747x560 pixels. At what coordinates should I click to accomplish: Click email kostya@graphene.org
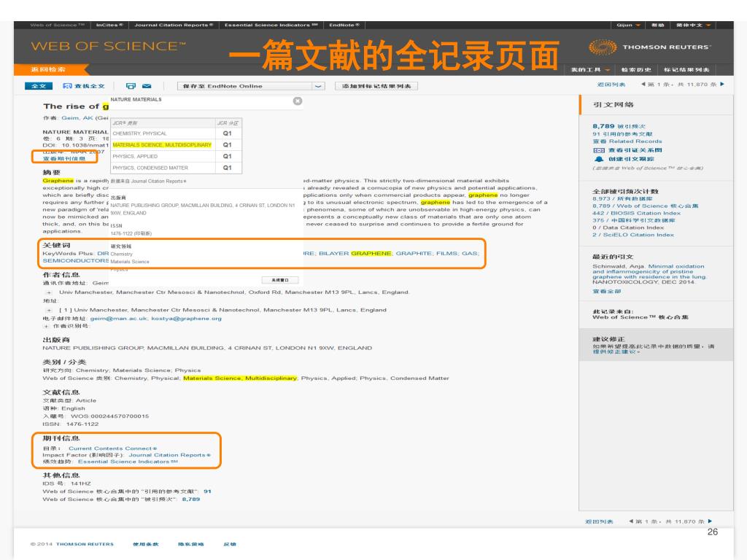coord(186,319)
